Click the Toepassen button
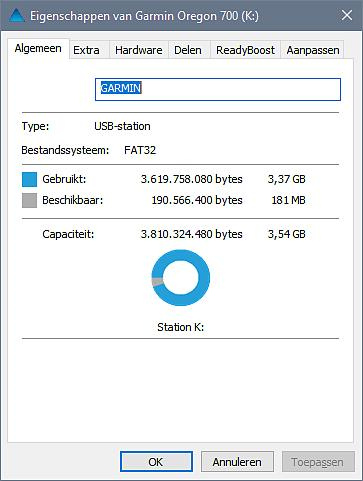Viewport: 363px width, 481px height. tap(318, 462)
